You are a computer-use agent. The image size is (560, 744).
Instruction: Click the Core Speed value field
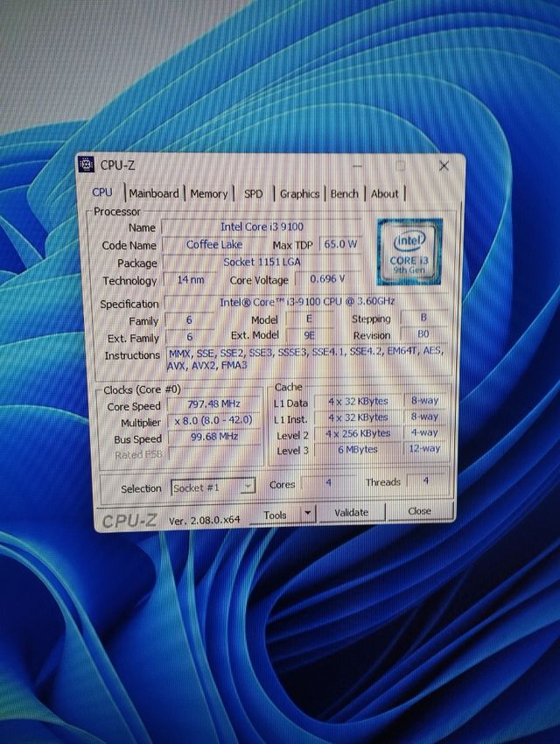[x=215, y=405]
